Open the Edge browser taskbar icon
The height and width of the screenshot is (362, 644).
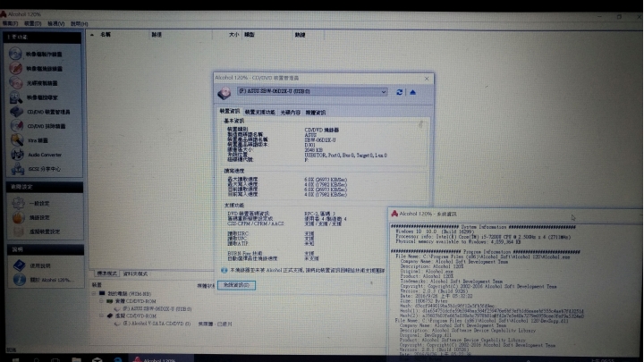pyautogui.click(x=118, y=359)
